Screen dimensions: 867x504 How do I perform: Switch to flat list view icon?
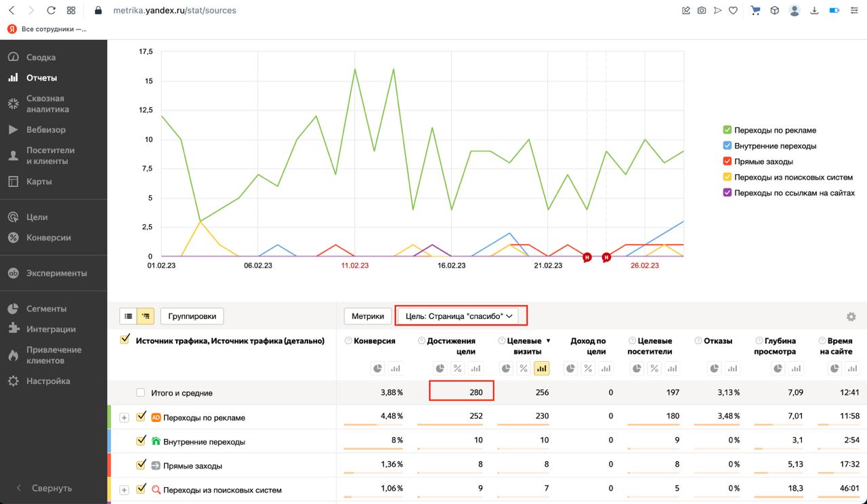[128, 316]
